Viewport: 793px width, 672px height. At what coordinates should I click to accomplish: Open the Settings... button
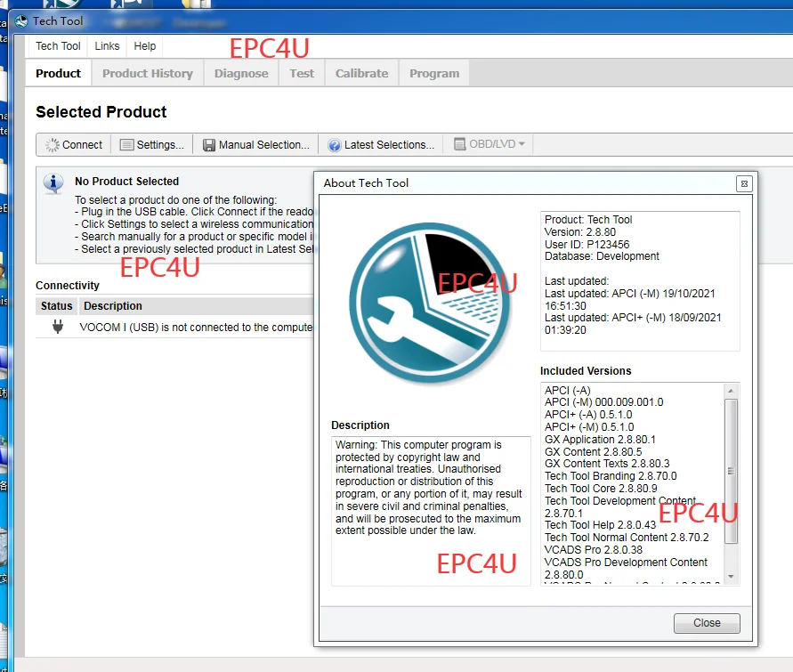click(152, 145)
